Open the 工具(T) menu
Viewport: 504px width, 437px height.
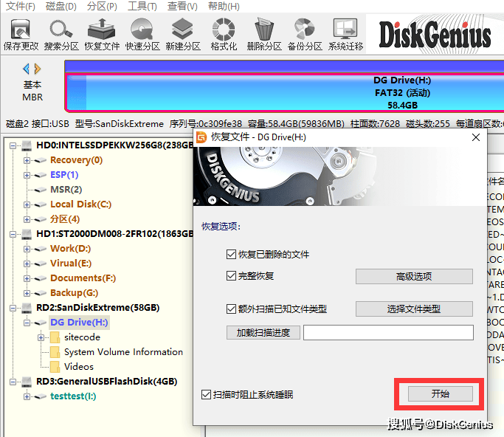pos(141,7)
